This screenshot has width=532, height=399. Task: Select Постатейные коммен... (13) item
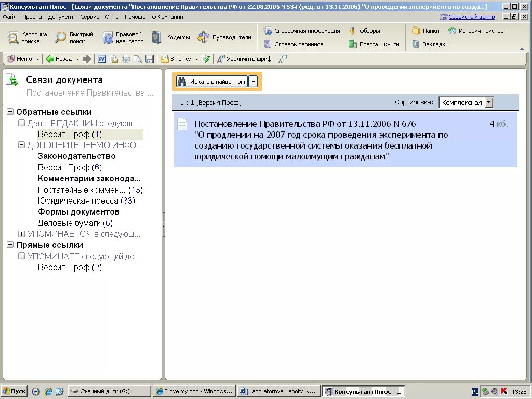[90, 190]
